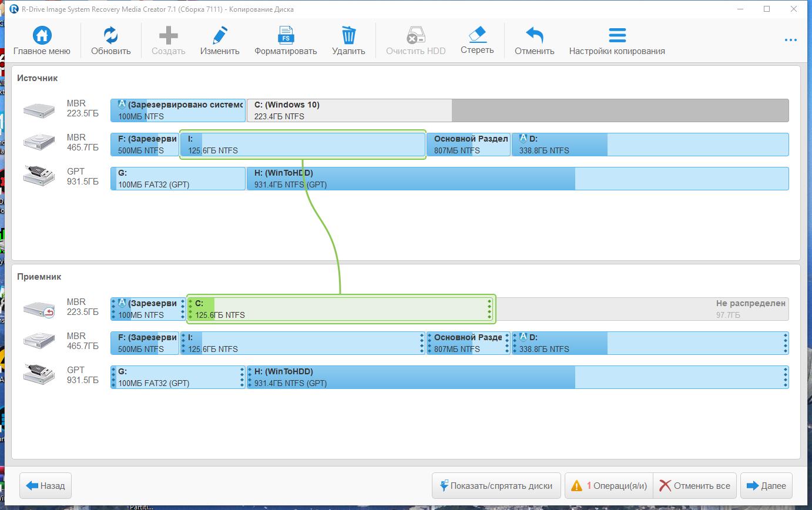Image resolution: width=812 pixels, height=510 pixels.
Task: Click Отменить все button
Action: click(x=695, y=486)
